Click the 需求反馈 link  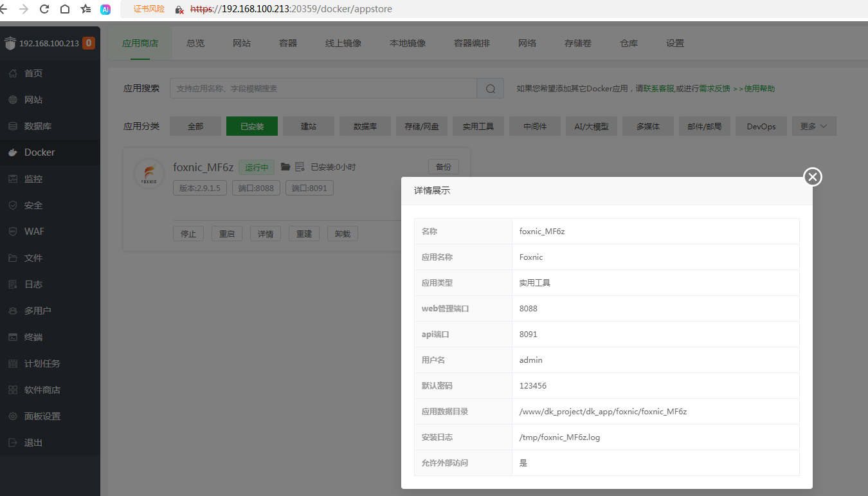click(714, 89)
